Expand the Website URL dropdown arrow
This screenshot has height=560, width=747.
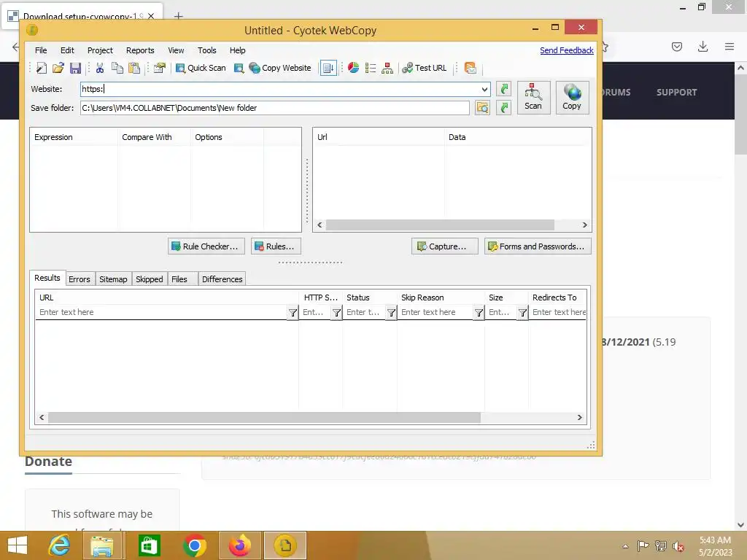point(484,89)
